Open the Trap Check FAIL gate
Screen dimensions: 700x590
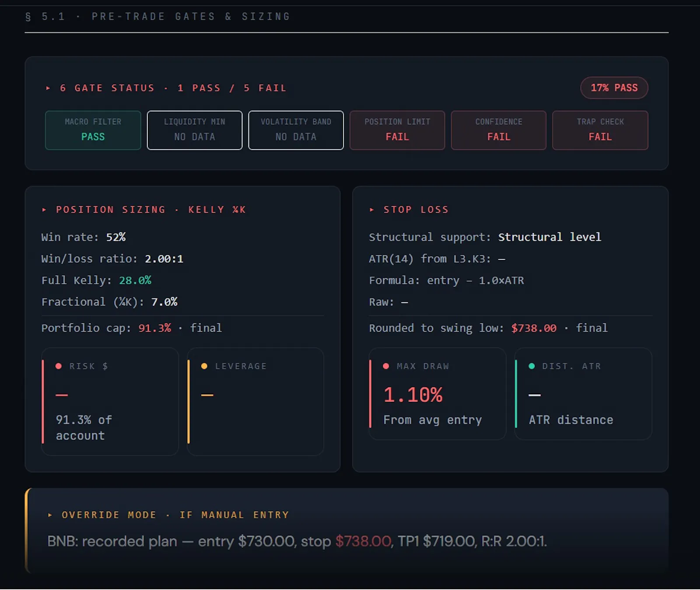[600, 130]
